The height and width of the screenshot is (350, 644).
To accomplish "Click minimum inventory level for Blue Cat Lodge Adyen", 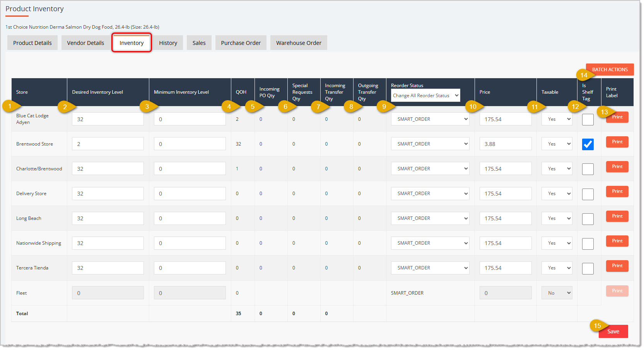I will [x=190, y=119].
